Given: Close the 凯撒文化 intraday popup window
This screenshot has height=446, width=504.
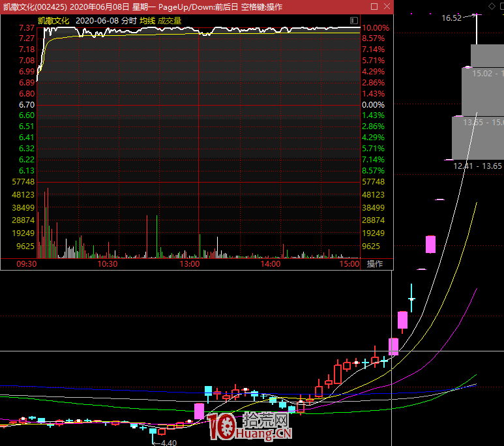Looking at the screenshot, I should point(387,7).
